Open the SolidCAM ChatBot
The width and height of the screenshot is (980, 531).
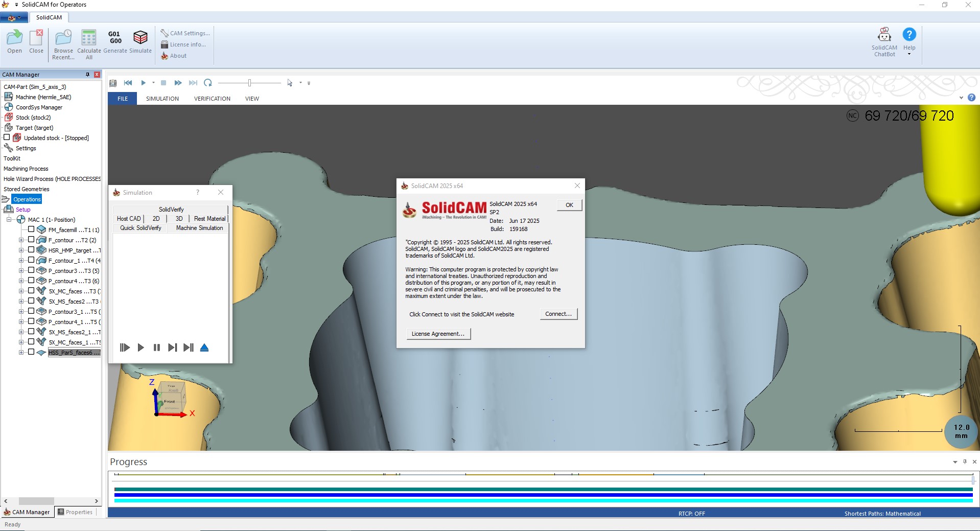point(884,42)
